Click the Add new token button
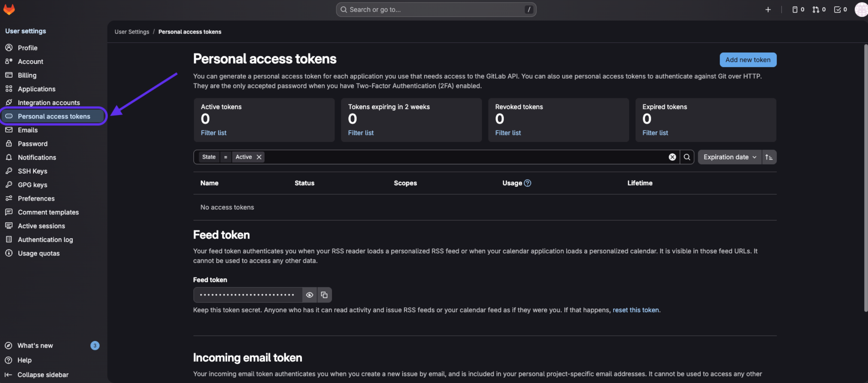868x383 pixels. (x=748, y=60)
